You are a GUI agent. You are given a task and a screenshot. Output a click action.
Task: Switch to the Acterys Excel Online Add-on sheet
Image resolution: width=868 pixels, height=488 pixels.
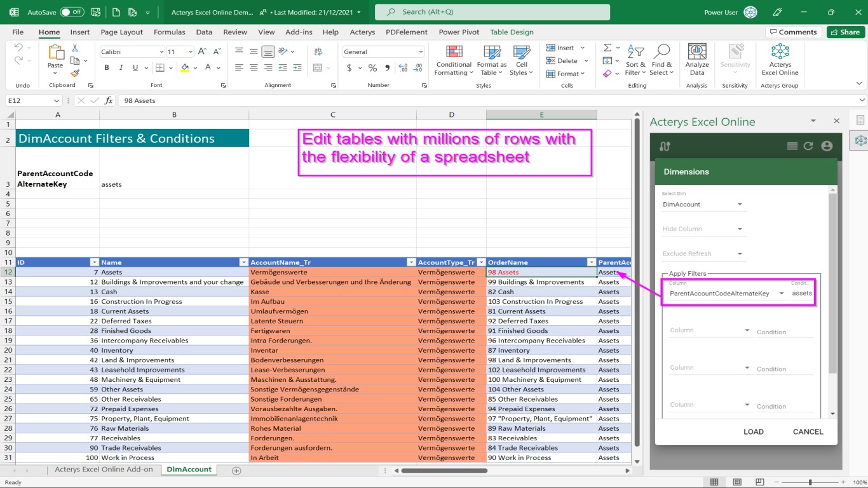point(104,470)
